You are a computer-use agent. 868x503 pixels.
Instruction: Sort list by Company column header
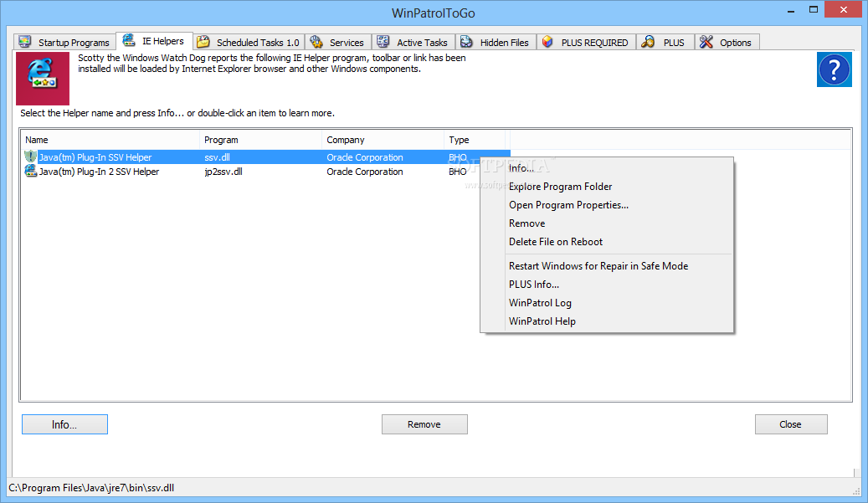[x=383, y=140]
